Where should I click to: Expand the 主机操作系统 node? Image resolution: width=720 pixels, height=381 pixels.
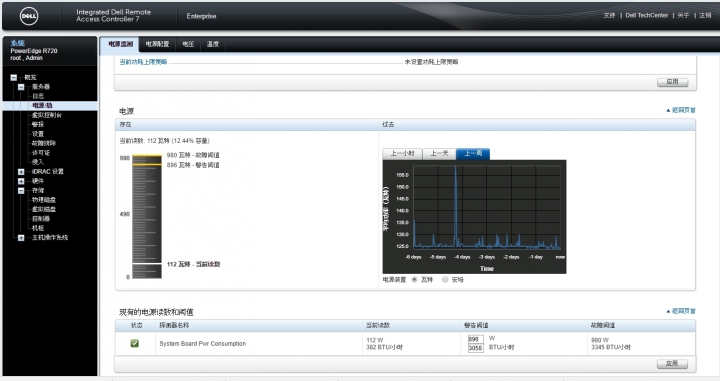21,237
